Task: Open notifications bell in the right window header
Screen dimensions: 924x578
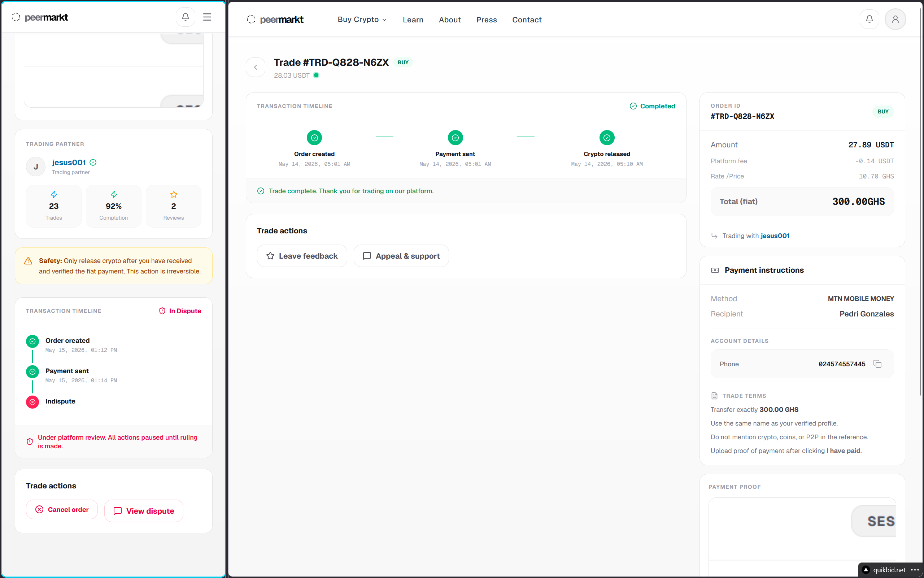Action: 869,19
